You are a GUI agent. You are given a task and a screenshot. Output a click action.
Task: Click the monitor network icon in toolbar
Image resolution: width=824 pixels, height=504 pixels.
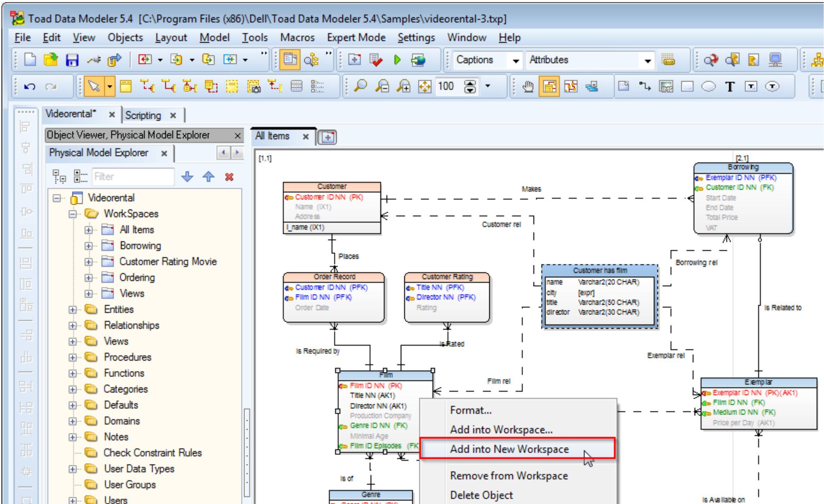point(775,60)
